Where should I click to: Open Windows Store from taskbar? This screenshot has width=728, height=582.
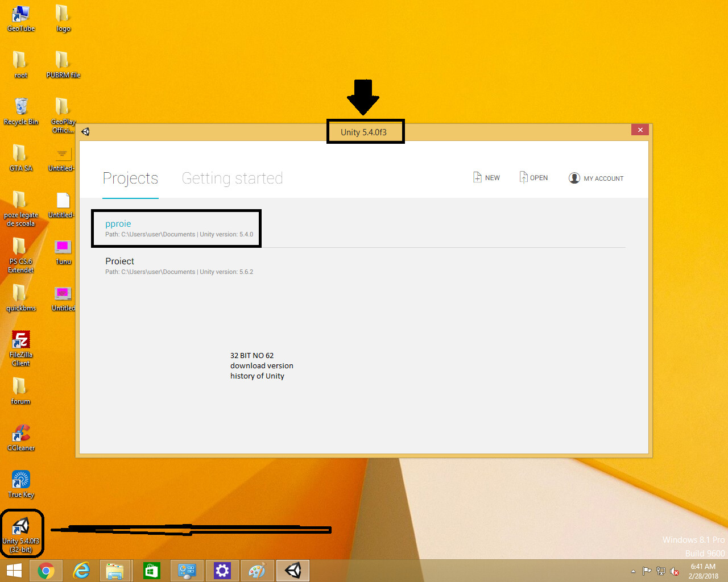point(151,571)
